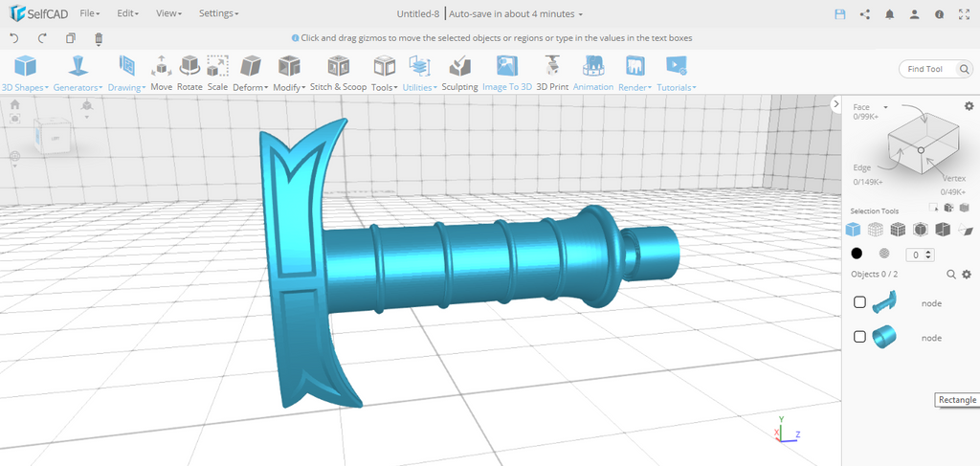Click the Delete trash icon

point(99,38)
